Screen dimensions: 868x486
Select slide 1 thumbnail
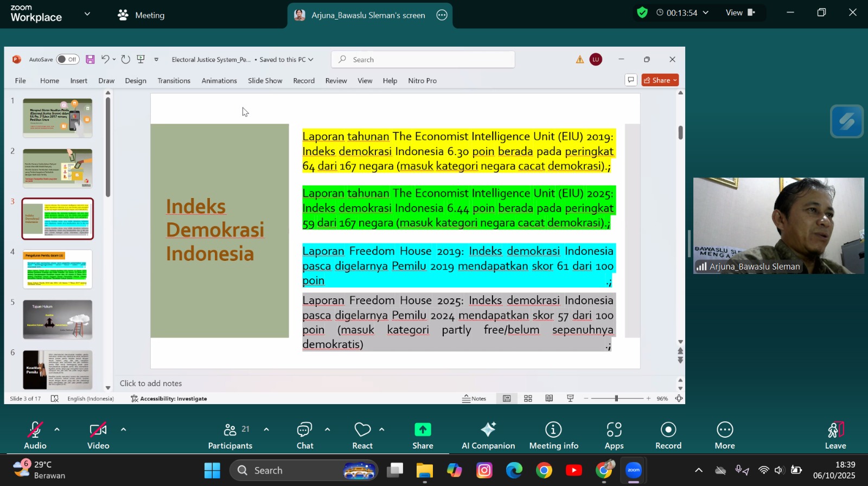[58, 118]
